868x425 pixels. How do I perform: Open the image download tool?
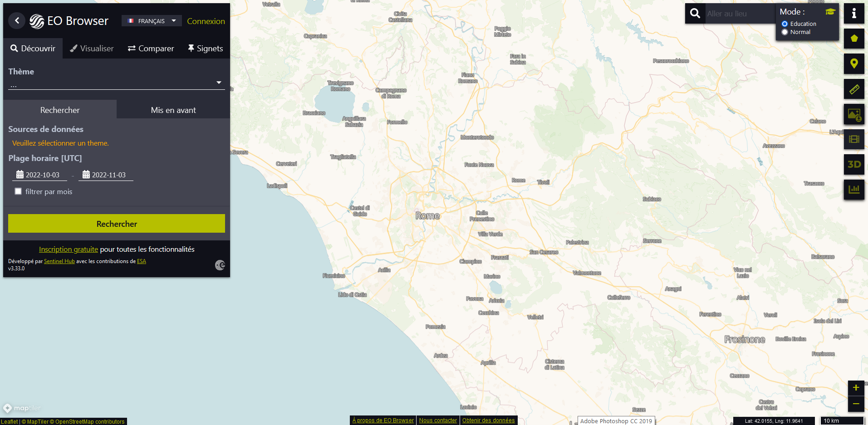(x=854, y=114)
